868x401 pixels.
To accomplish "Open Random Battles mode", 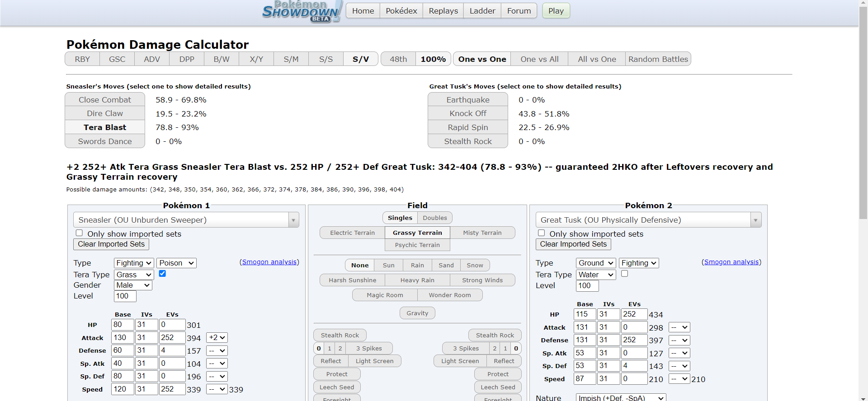I will click(x=658, y=59).
